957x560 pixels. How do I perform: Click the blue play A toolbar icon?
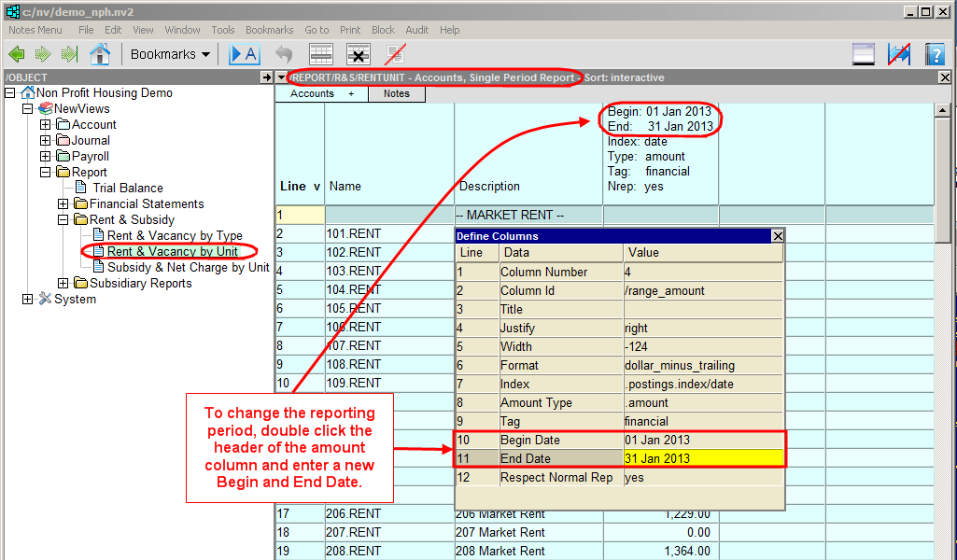(x=244, y=54)
